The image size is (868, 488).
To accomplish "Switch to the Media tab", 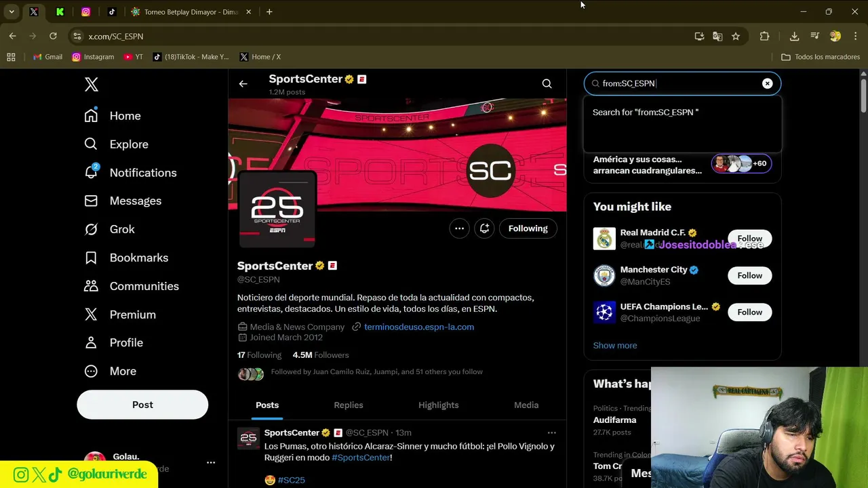I will [x=526, y=405].
